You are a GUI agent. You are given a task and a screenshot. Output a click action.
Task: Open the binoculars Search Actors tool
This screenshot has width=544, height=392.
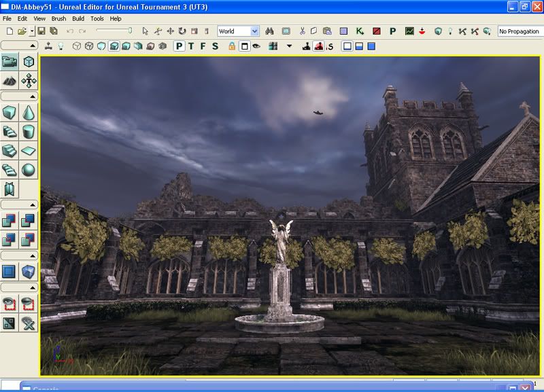269,31
